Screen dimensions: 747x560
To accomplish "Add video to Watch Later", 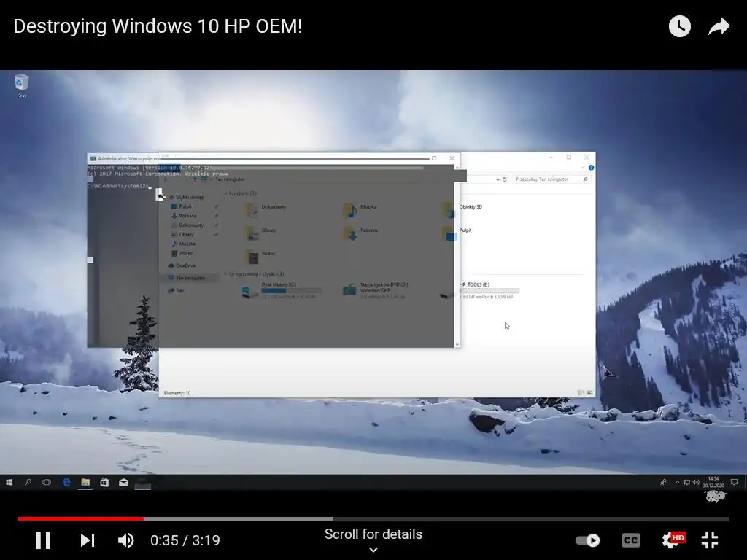I will point(680,26).
